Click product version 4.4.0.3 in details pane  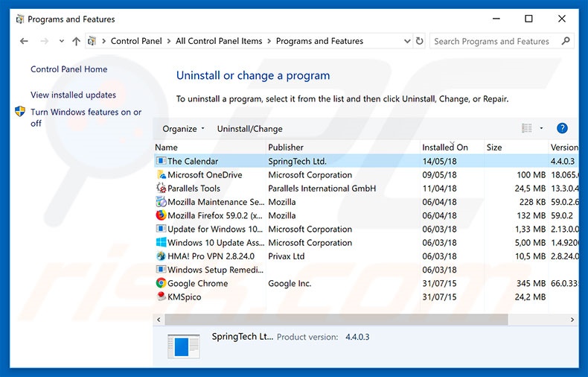[357, 337]
